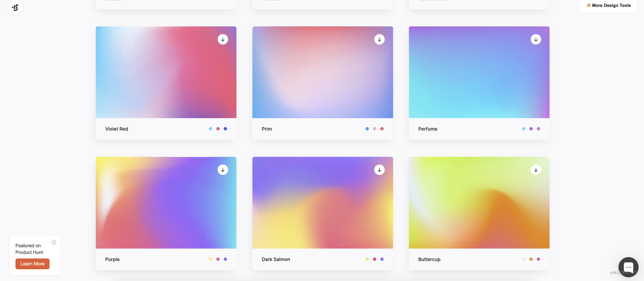Open More Design Tools link
644x281 pixels.
click(x=609, y=6)
